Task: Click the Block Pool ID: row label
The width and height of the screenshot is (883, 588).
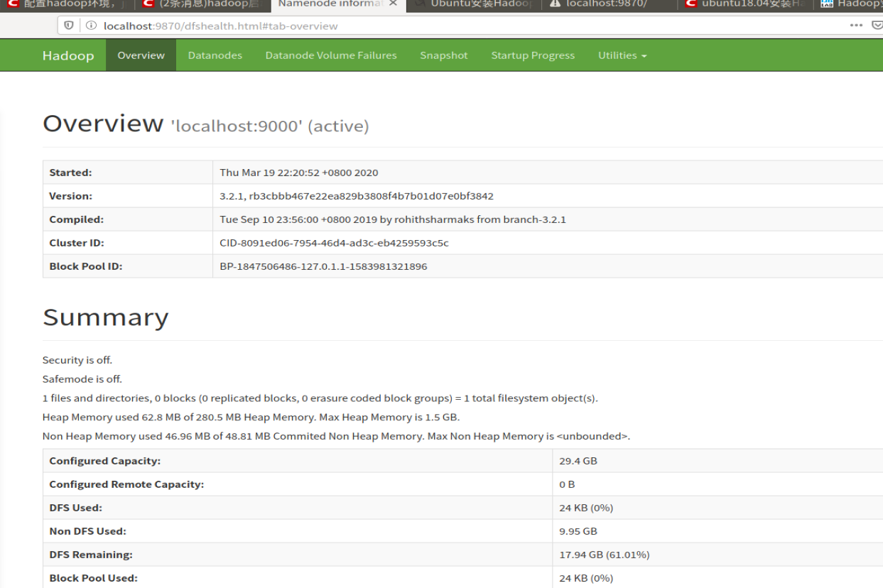Action: 86,266
